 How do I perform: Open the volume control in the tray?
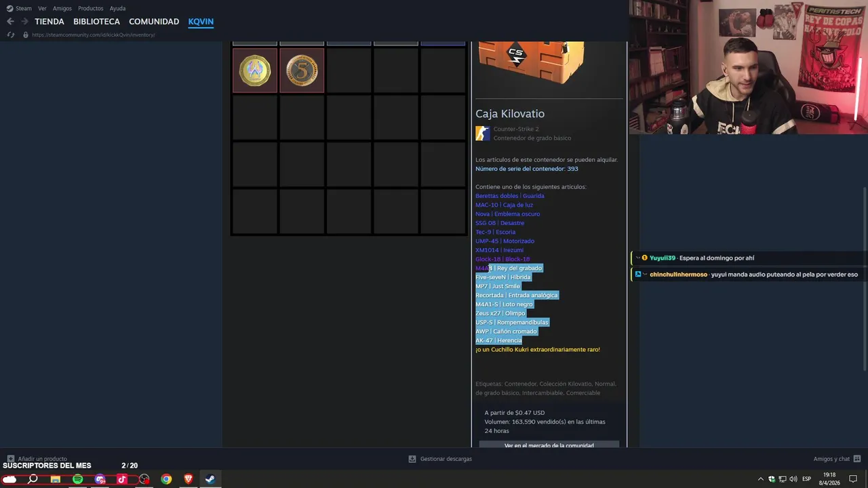click(793, 479)
